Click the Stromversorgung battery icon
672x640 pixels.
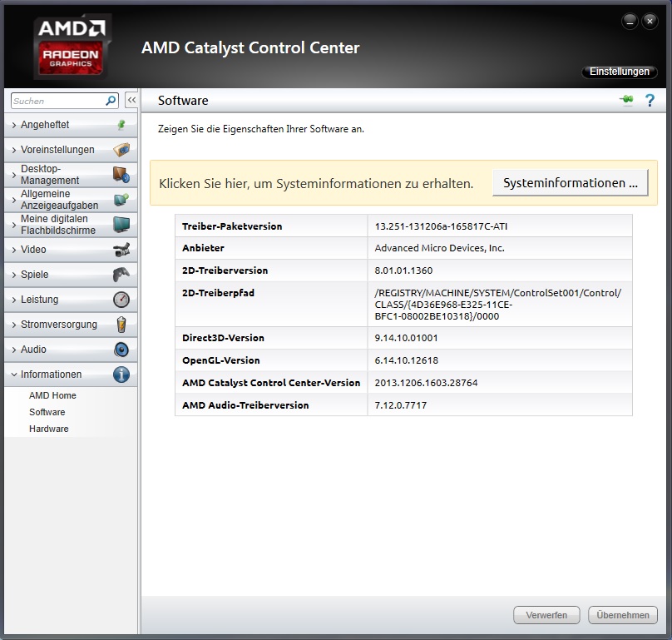click(121, 325)
